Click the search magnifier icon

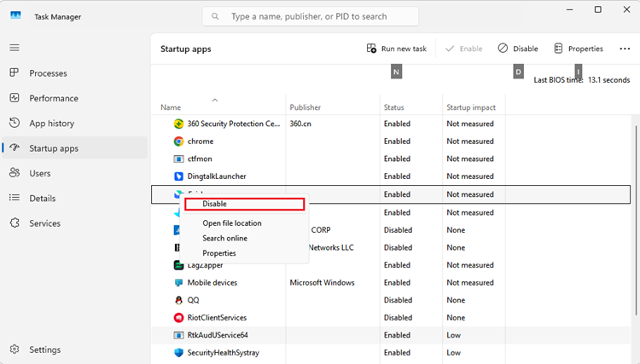click(215, 16)
